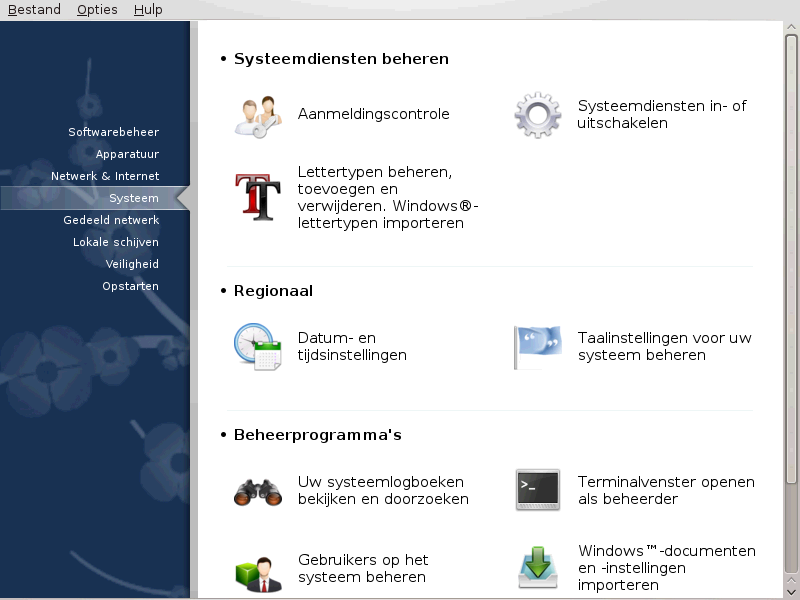Click the blue language flag icon
The height and width of the screenshot is (600, 800).
[538, 347]
